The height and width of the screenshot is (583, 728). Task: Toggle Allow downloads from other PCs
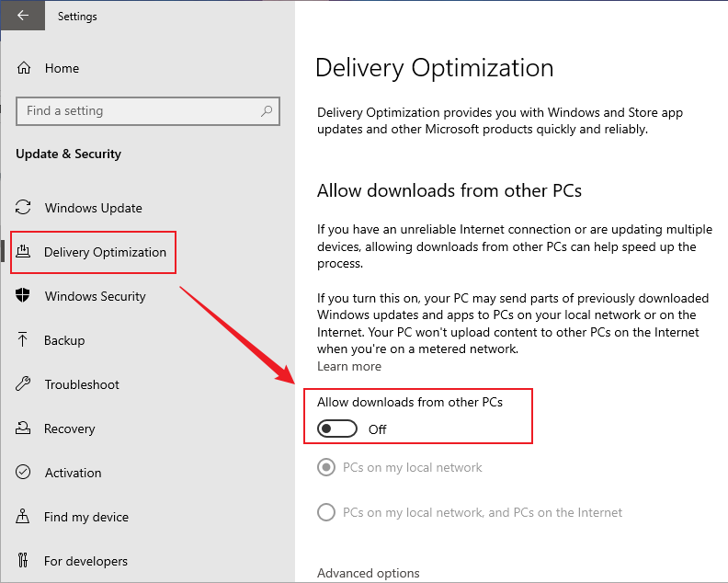point(337,429)
